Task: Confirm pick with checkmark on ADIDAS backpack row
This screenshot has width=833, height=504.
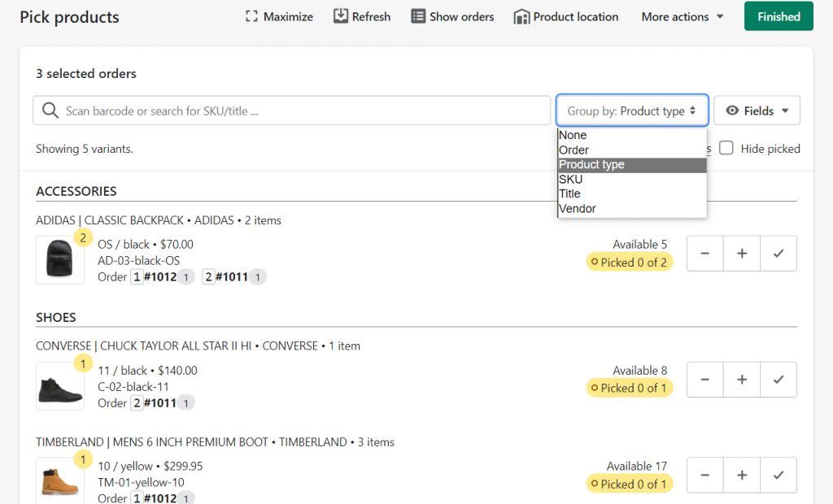Action: tap(778, 253)
